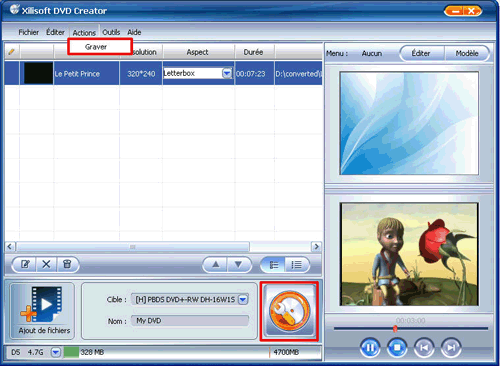Screen dimensions: 500x366
Task: Click the menu Éditer button
Action: [x=421, y=53]
